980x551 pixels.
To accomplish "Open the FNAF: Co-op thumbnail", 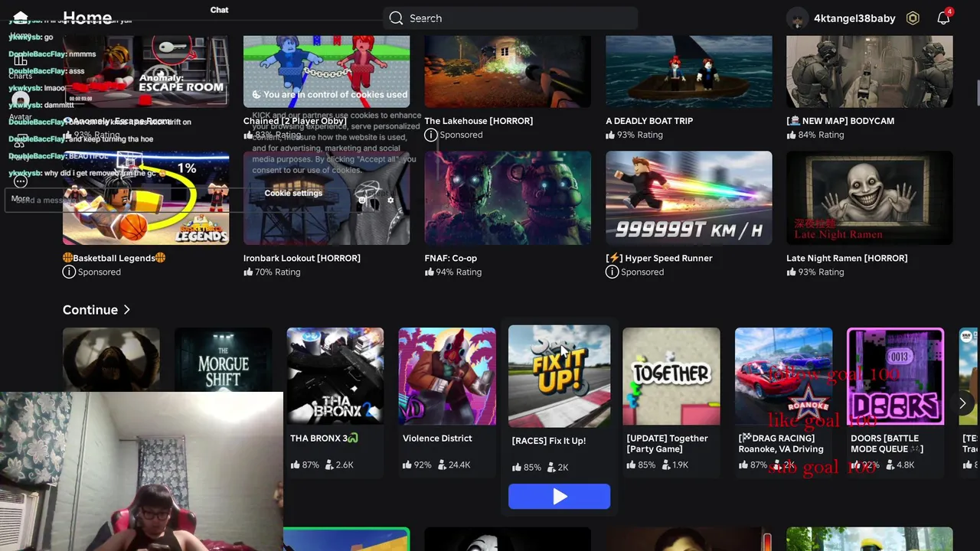I will 508,197.
